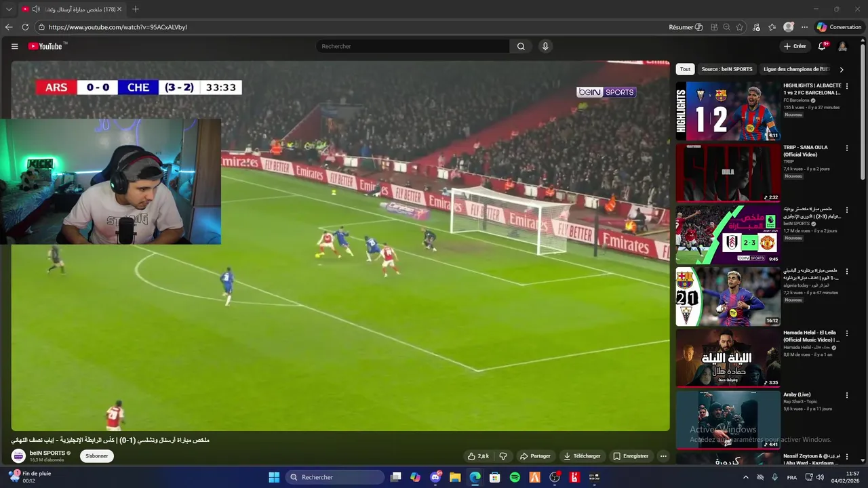Open the TRIIP SANA OULA video thumbnail

click(728, 173)
